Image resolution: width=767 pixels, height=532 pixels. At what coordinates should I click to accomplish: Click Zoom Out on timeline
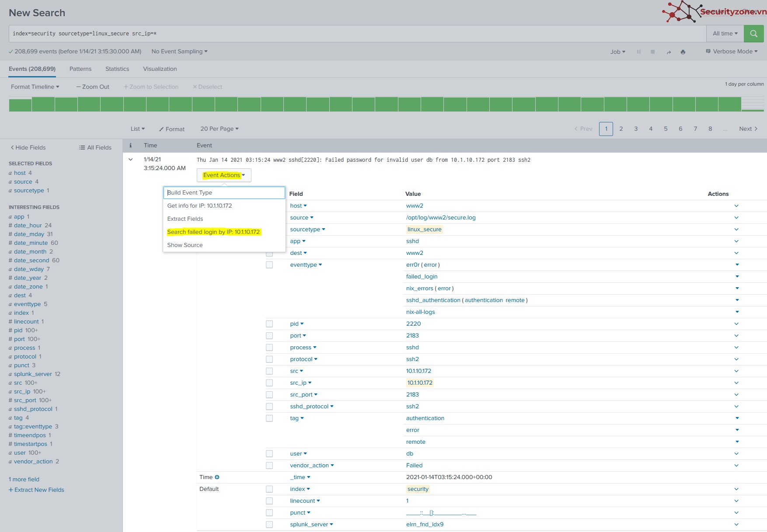(93, 87)
